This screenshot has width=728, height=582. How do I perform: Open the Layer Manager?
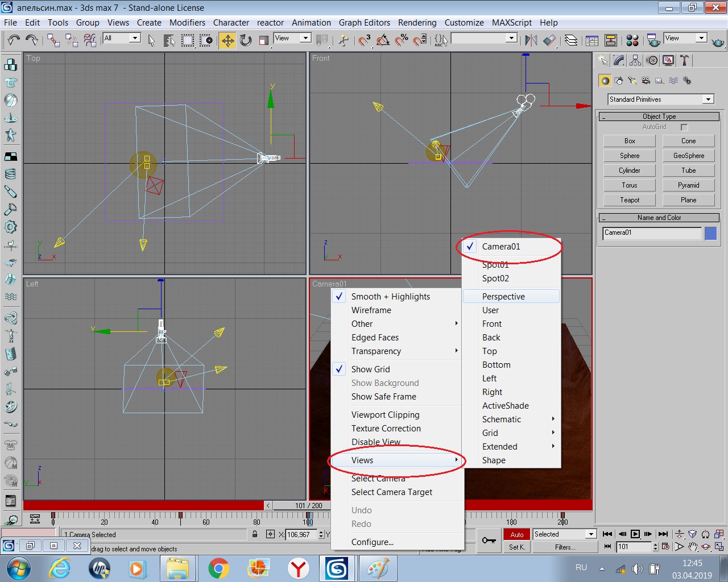pos(571,40)
